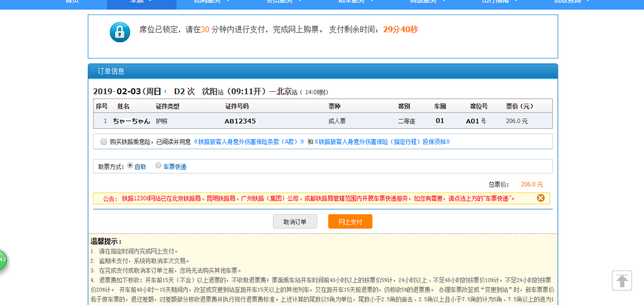Click the arrival station 北京站
This screenshot has height=305, width=644.
287,92
